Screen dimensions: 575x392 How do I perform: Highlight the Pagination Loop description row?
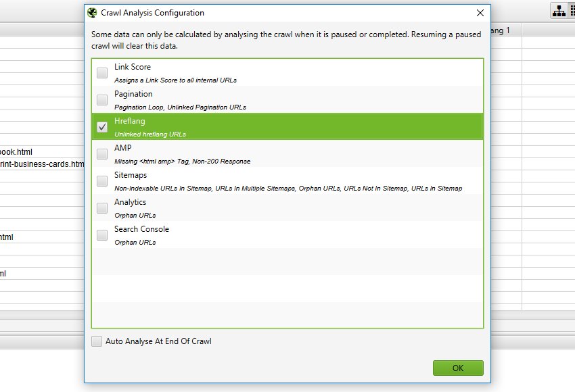pyautogui.click(x=180, y=107)
